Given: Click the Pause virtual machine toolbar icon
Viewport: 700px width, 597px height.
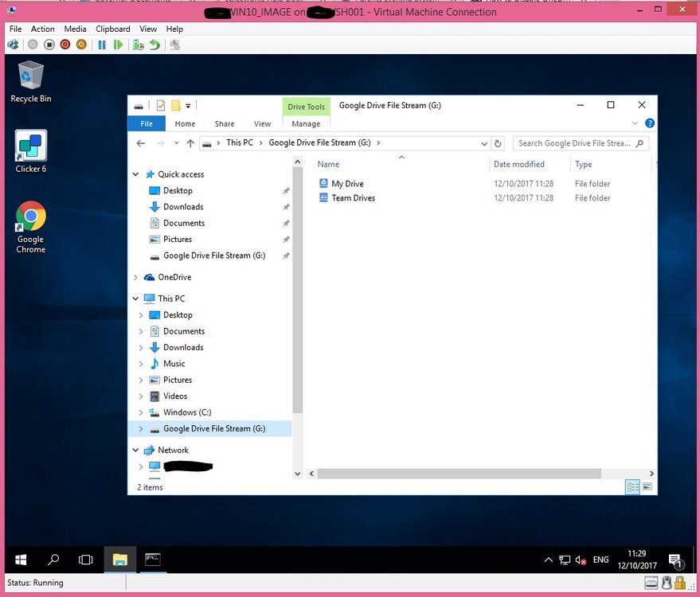Looking at the screenshot, I should (x=102, y=45).
